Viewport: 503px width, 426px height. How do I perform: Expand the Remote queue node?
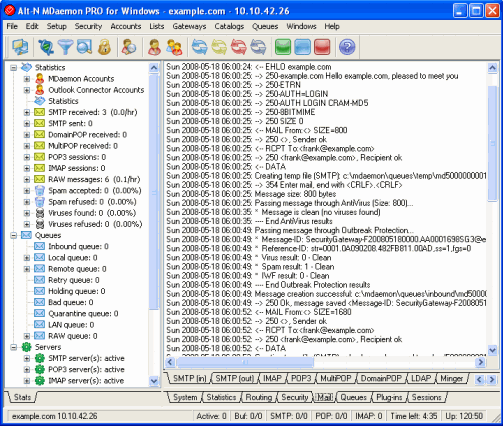click(27, 269)
